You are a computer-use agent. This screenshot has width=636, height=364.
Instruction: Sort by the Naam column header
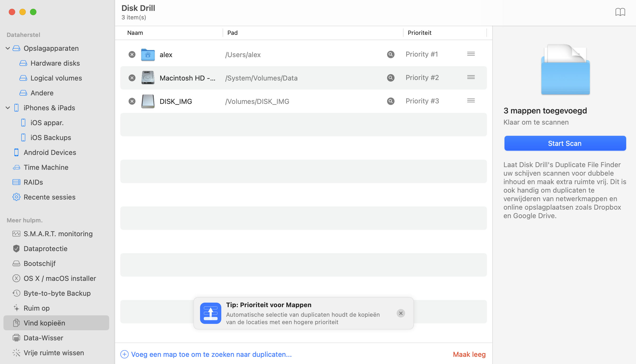[135, 33]
